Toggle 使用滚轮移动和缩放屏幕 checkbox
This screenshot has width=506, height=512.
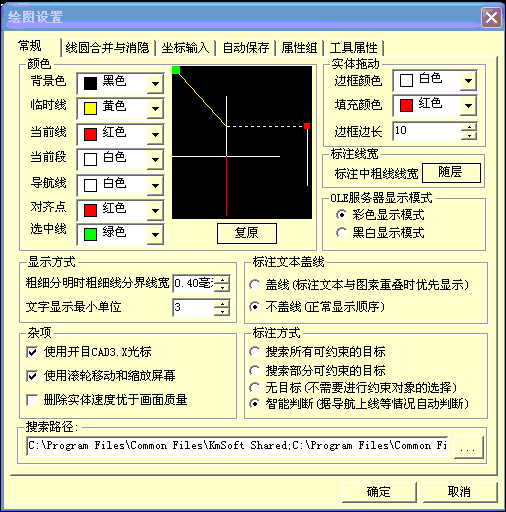click(x=32, y=376)
